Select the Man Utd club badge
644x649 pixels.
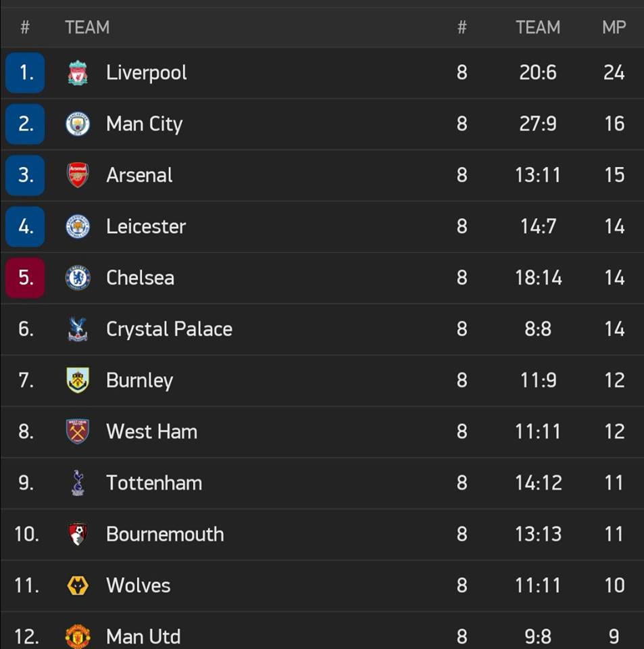pyautogui.click(x=78, y=636)
